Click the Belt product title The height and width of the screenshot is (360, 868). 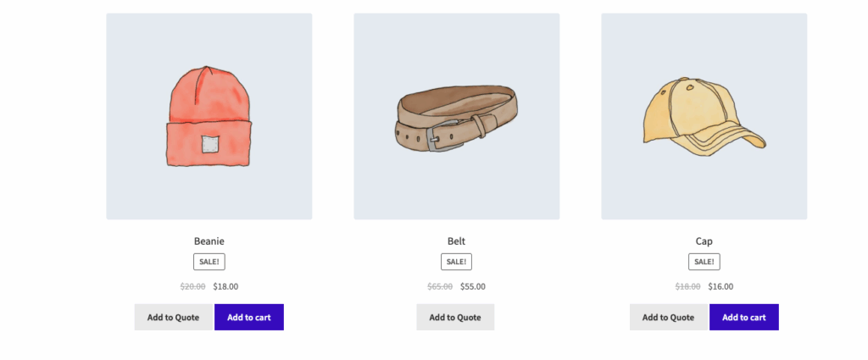[456, 241]
